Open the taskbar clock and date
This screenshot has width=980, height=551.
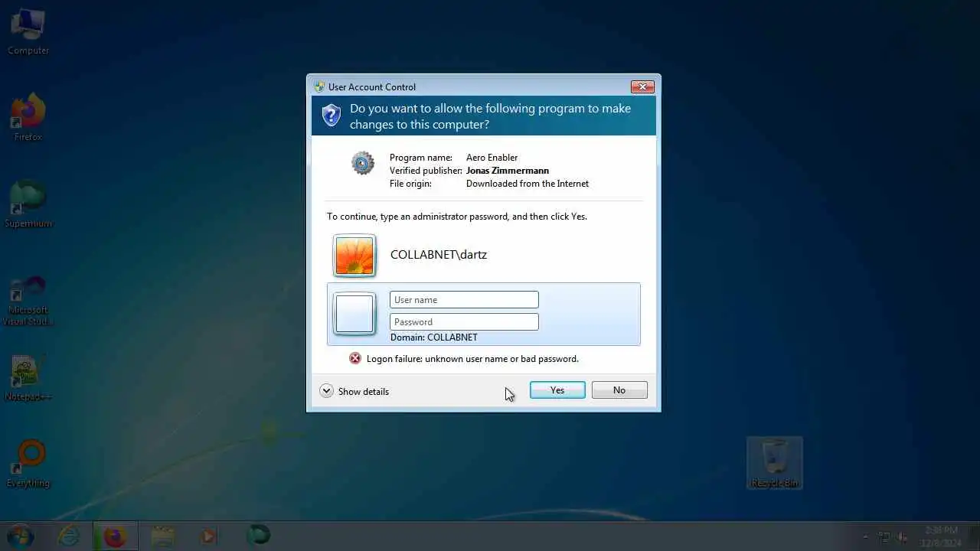pos(940,536)
